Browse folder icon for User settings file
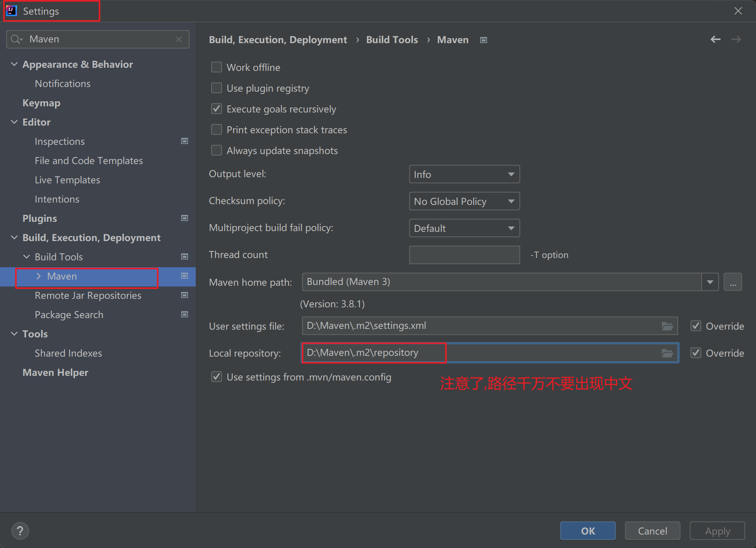The image size is (756, 548). click(667, 326)
